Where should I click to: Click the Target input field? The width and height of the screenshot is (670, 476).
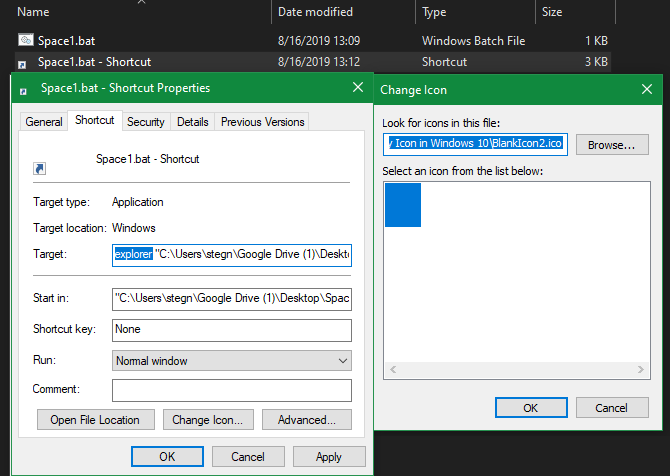click(232, 254)
